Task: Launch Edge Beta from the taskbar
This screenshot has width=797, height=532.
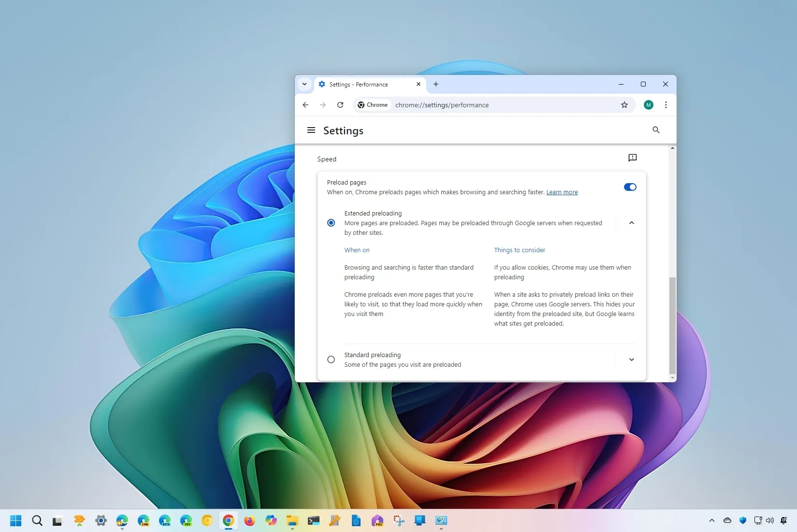Action: (x=165, y=520)
